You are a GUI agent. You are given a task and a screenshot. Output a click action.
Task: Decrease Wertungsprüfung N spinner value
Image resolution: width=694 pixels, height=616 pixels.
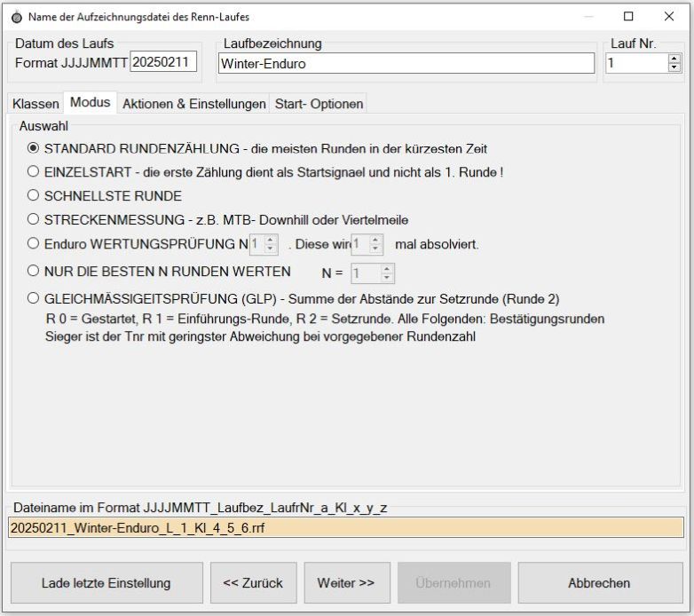click(271, 249)
